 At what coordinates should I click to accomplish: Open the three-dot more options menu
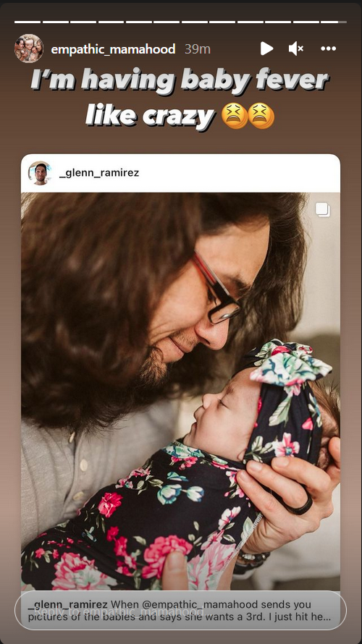coord(328,49)
